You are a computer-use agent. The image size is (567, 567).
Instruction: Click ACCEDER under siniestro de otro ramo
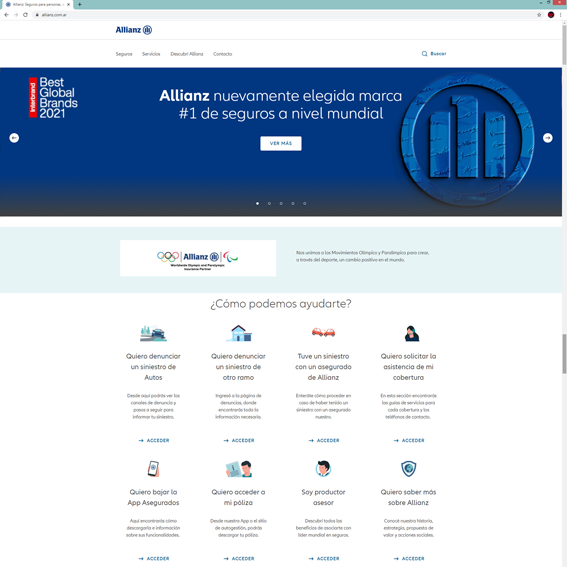tap(239, 440)
